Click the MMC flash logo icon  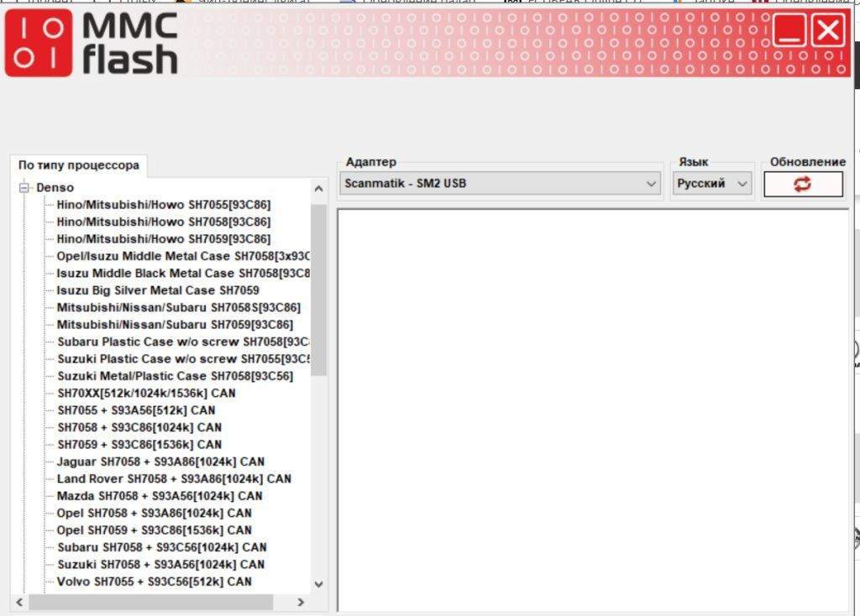pos(39,43)
